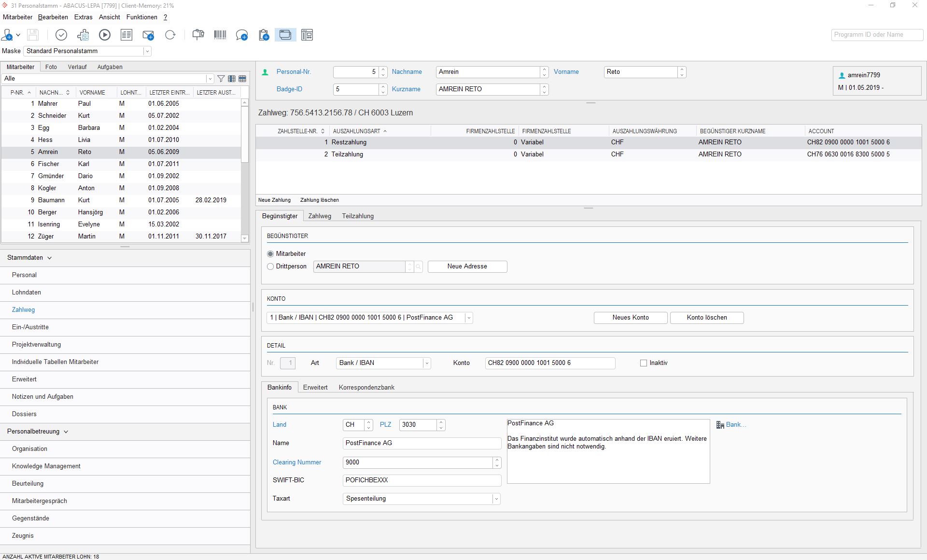Click the mailbox toolbar icon
Image resolution: width=927 pixels, height=560 pixels.
tap(198, 35)
